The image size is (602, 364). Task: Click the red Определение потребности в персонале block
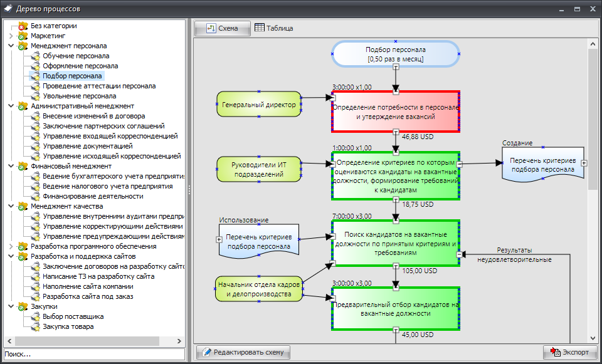click(x=396, y=112)
